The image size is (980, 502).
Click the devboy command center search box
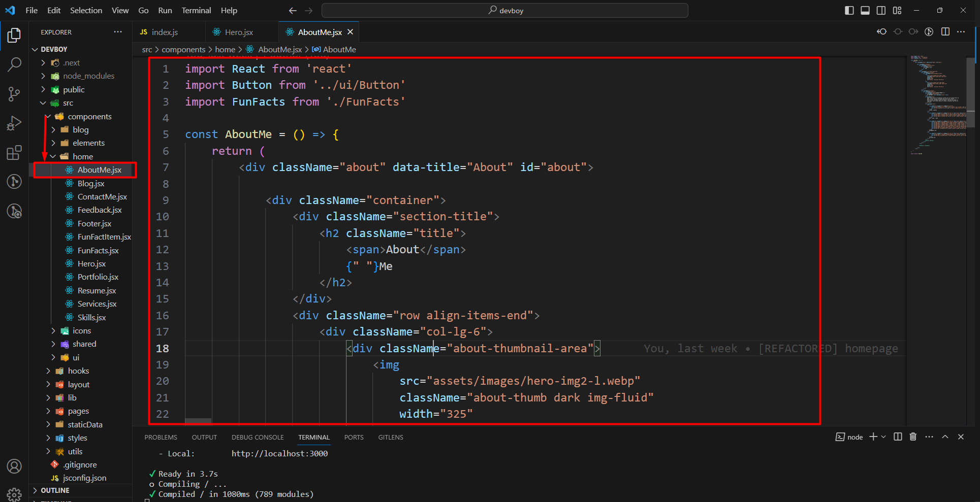tap(504, 11)
